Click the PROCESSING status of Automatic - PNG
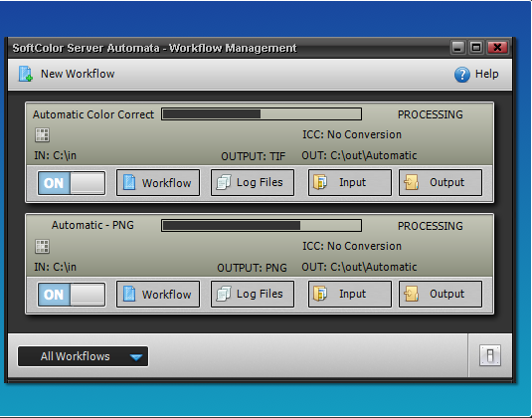532x418 pixels. [x=431, y=226]
